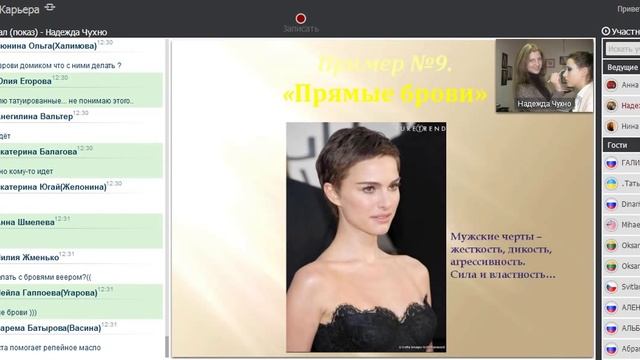Click slide heading «Прямые брови»
The height and width of the screenshot is (360, 640).
click(385, 93)
